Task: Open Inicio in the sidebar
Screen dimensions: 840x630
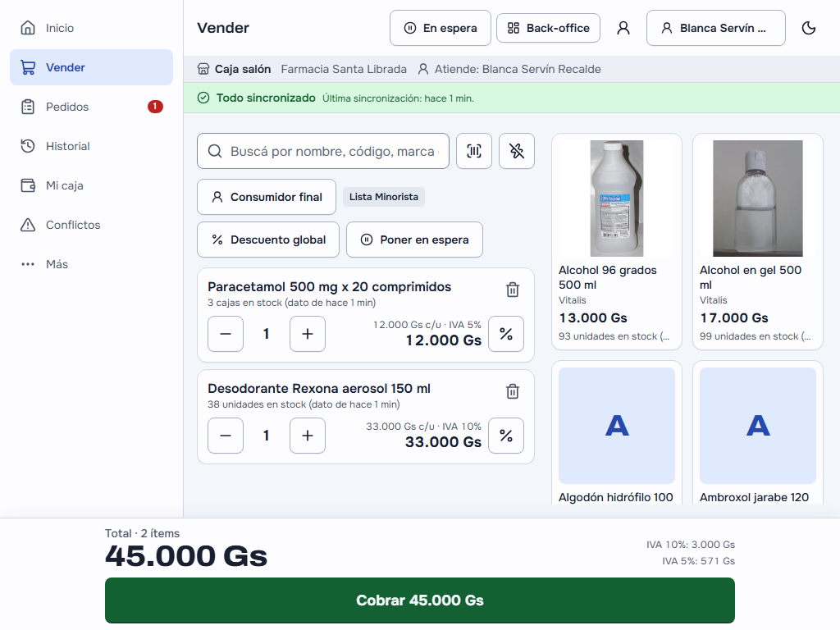Action: (x=91, y=28)
